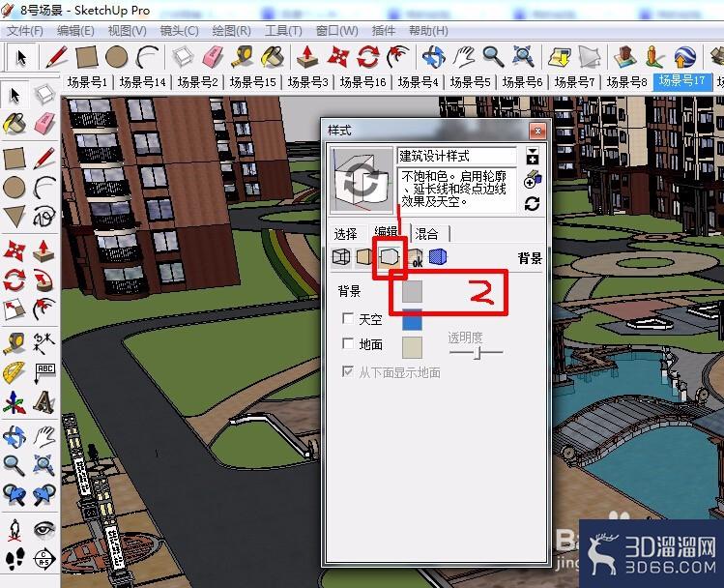Select the 3D Text tool in left toolbar
The image size is (724, 588).
(44, 402)
